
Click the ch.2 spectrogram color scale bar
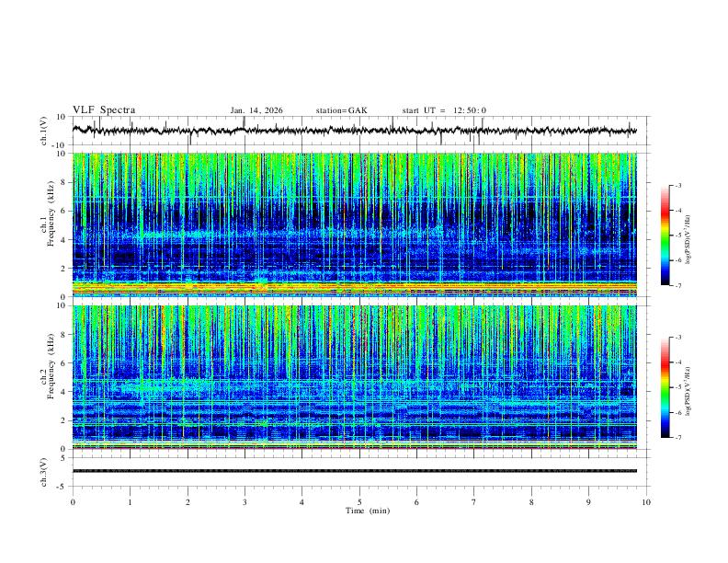tap(665, 387)
